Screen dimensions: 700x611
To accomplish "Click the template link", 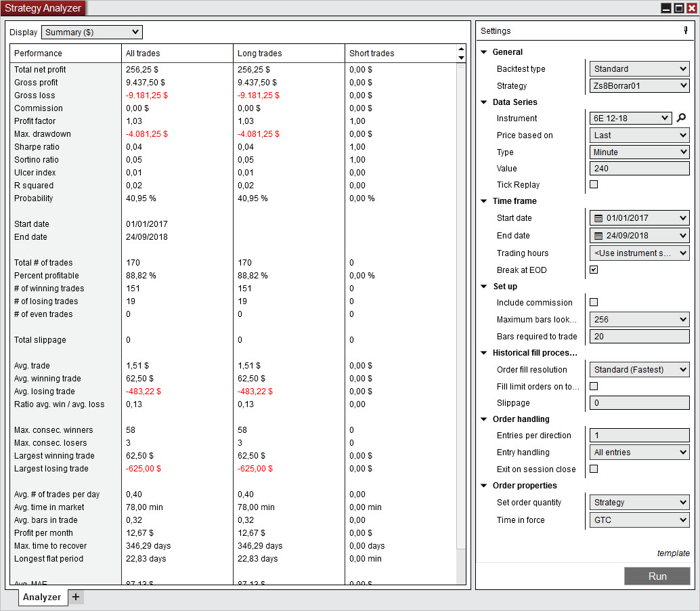I will [673, 553].
